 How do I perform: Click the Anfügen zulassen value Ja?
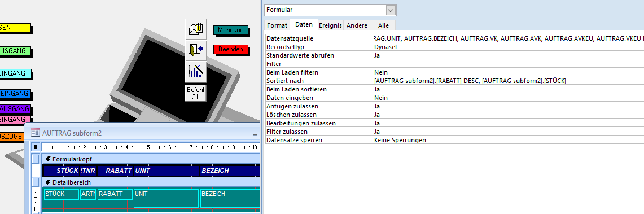click(x=509, y=106)
